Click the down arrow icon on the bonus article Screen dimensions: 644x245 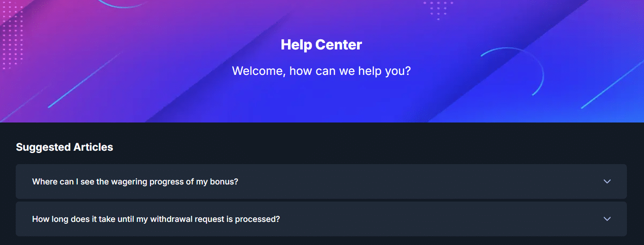coord(607,182)
